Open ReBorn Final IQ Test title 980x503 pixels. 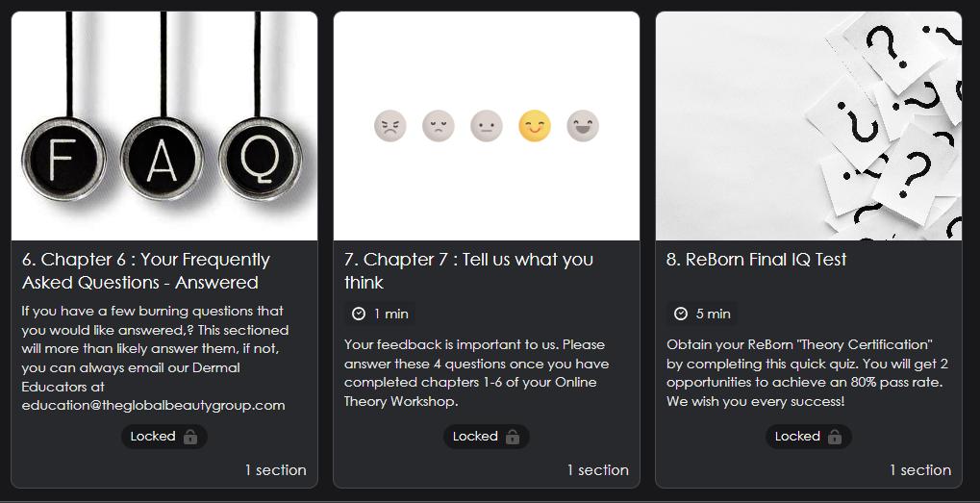756,260
